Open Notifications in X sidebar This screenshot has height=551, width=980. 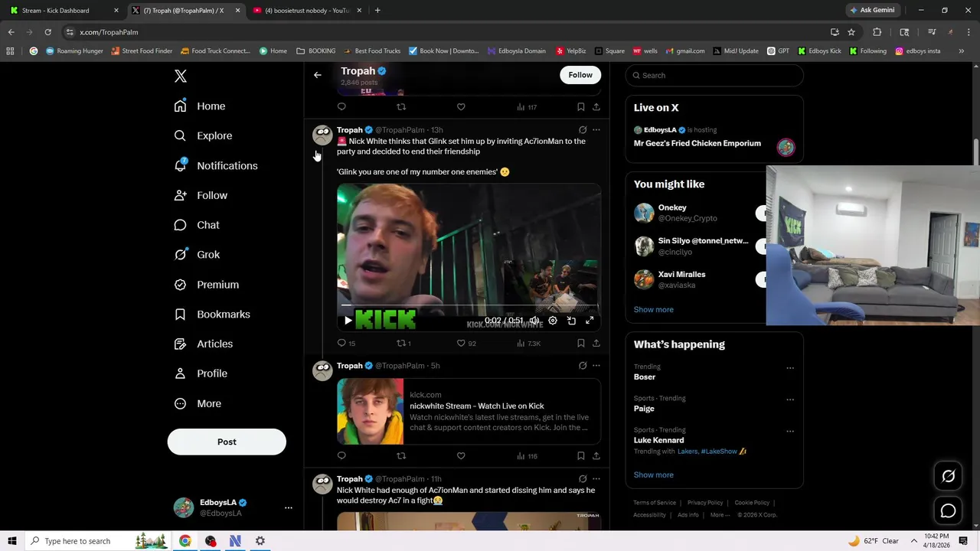click(216, 165)
